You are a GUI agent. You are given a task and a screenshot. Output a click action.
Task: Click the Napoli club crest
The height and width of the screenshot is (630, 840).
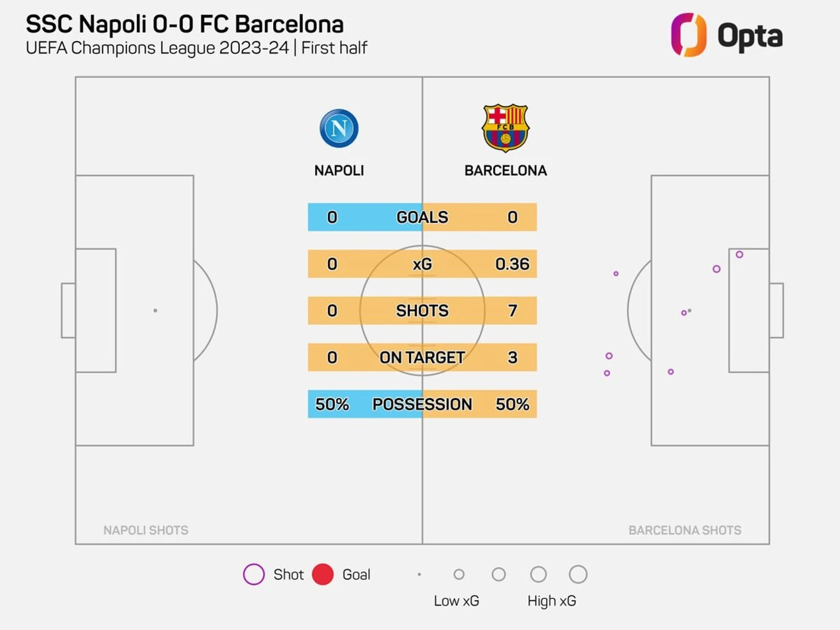tap(339, 128)
